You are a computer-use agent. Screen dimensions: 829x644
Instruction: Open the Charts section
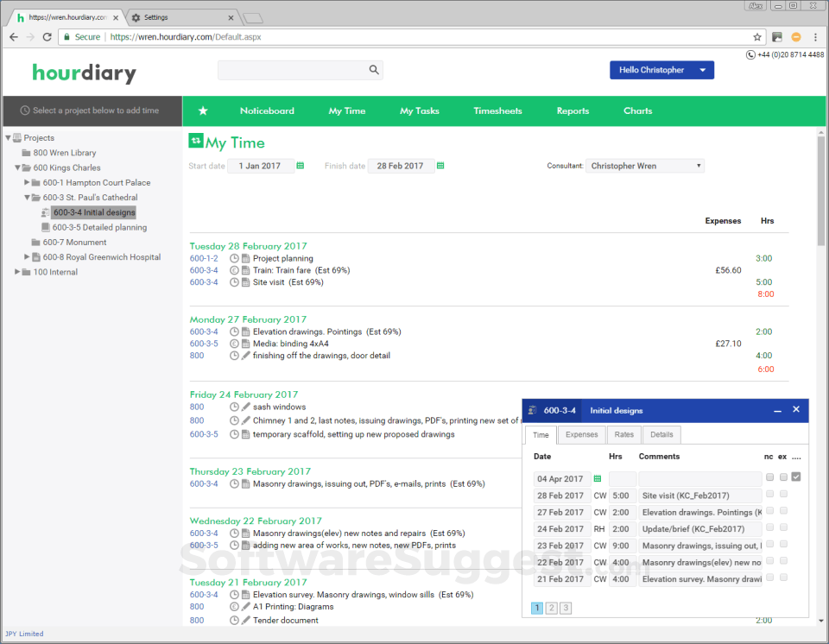coord(637,110)
